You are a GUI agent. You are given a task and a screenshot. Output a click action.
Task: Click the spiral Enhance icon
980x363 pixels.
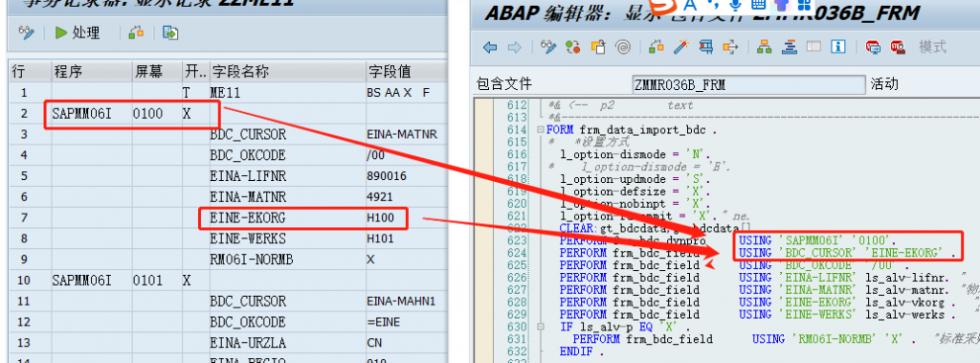pyautogui.click(x=622, y=47)
